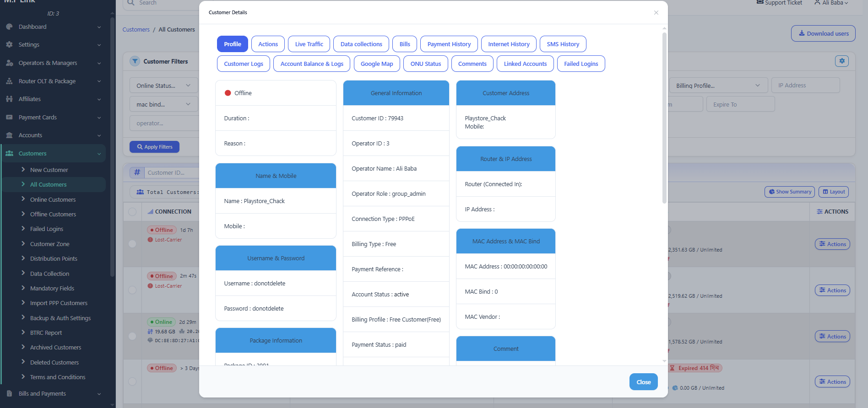The height and width of the screenshot is (408, 868).
Task: Click the Operators & Managers icon
Action: pos(9,63)
